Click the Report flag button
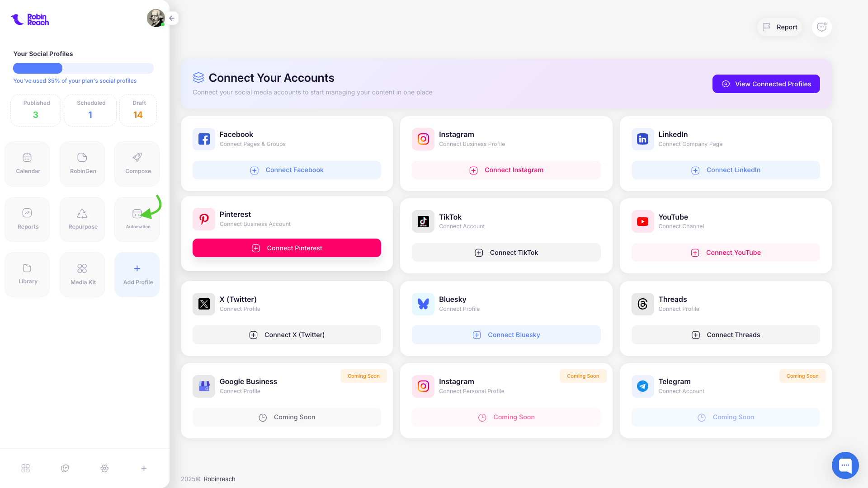Image resolution: width=868 pixels, height=488 pixels. pyautogui.click(x=780, y=27)
